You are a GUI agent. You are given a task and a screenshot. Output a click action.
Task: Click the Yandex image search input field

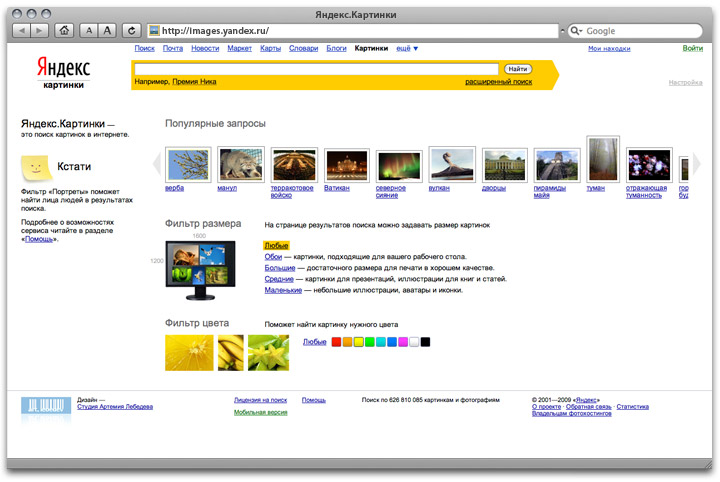(315, 68)
